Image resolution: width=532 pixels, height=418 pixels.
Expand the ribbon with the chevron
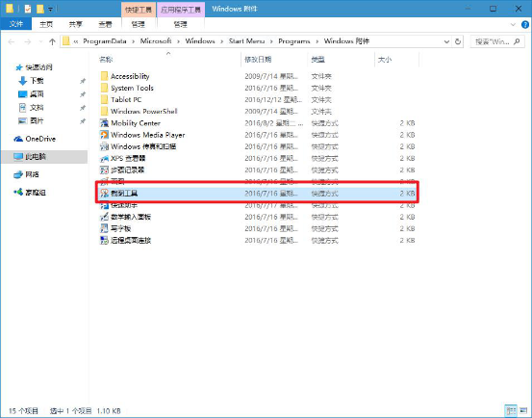(513, 24)
